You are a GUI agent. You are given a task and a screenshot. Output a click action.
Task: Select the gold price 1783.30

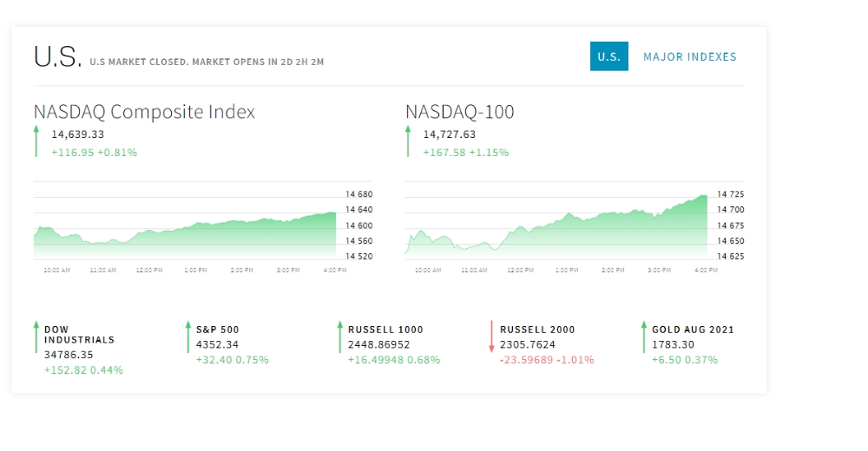pyautogui.click(x=673, y=344)
